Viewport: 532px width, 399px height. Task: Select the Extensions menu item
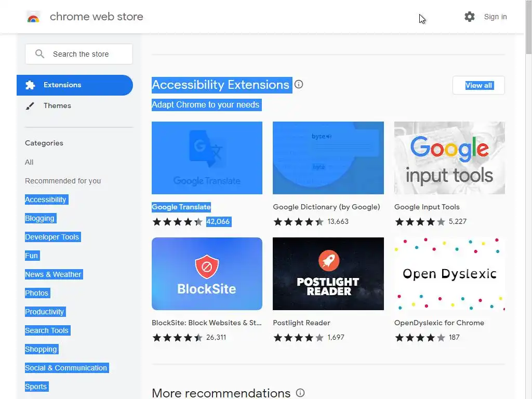point(75,85)
